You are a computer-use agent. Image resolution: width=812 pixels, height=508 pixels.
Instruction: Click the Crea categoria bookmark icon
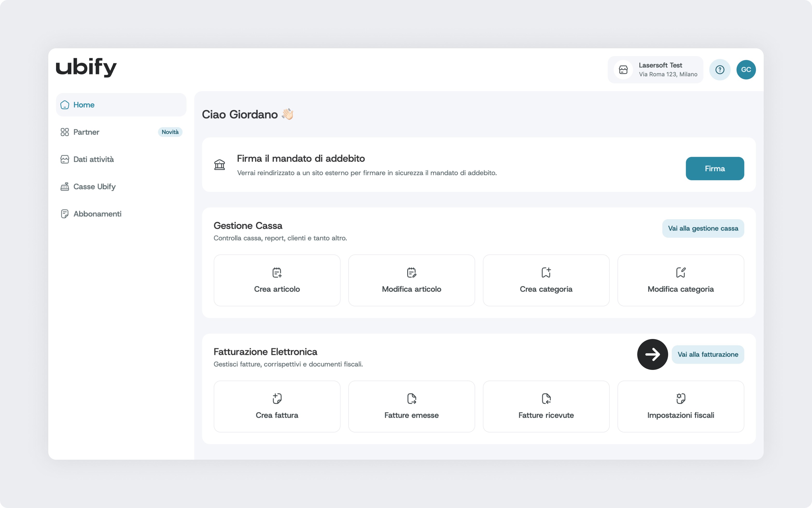pyautogui.click(x=546, y=273)
